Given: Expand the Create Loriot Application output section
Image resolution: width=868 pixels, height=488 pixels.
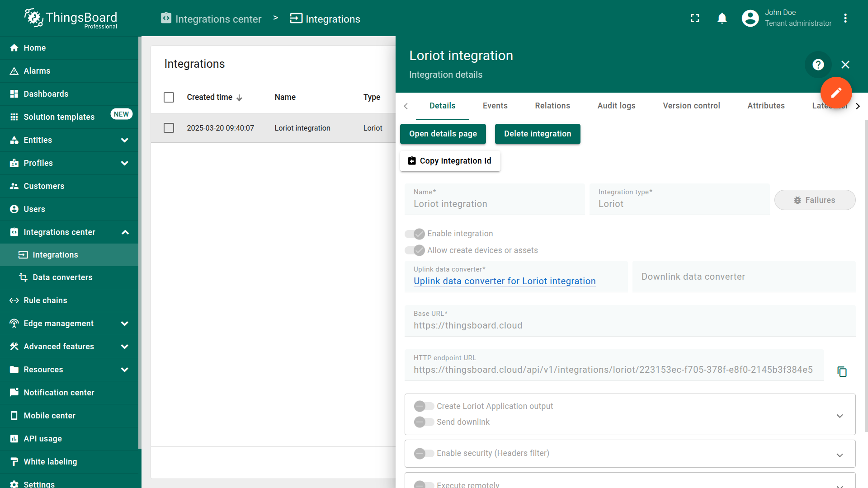Looking at the screenshot, I should 840,416.
